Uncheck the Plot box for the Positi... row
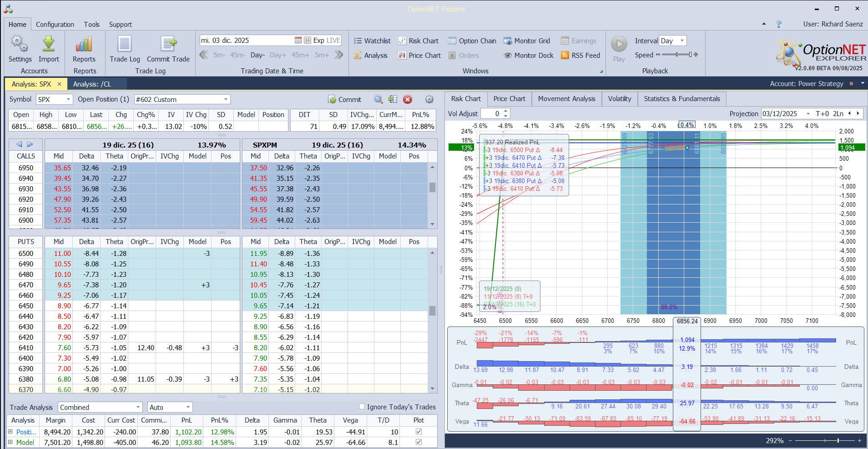 (x=419, y=432)
